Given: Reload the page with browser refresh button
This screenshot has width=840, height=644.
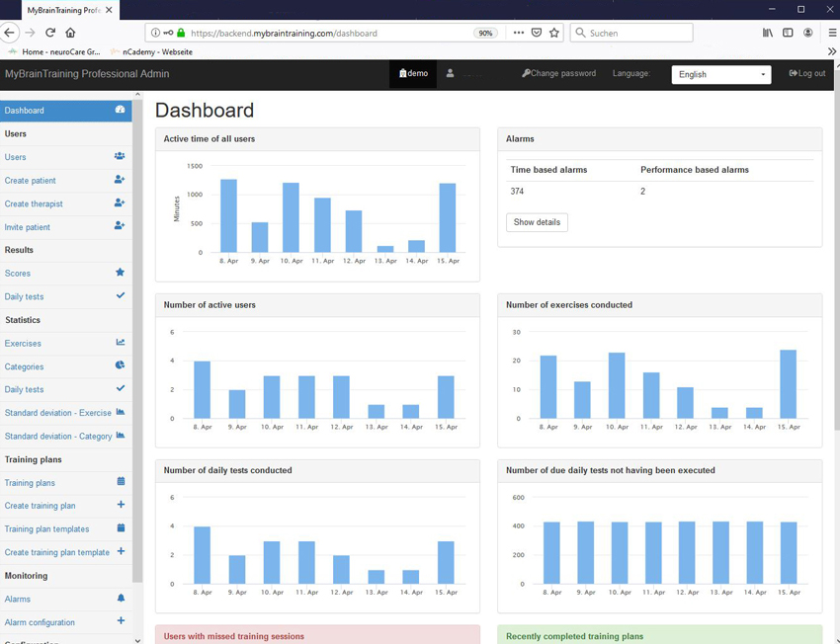Looking at the screenshot, I should 49,33.
